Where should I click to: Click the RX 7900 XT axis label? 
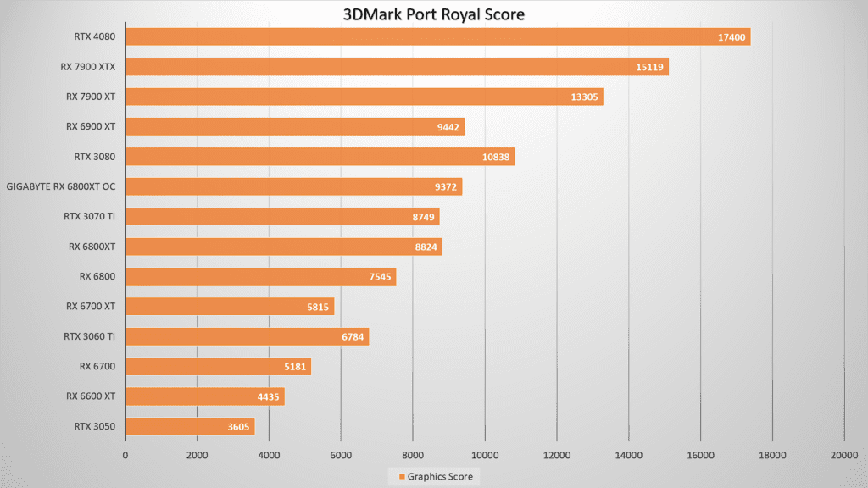point(91,97)
